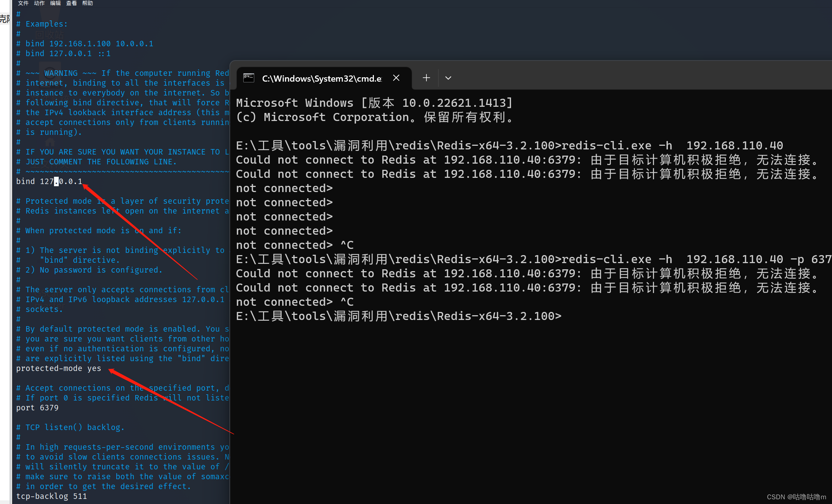The image size is (832, 504).
Task: Click the first 'not connected> ^C' line
Action: coord(295,245)
